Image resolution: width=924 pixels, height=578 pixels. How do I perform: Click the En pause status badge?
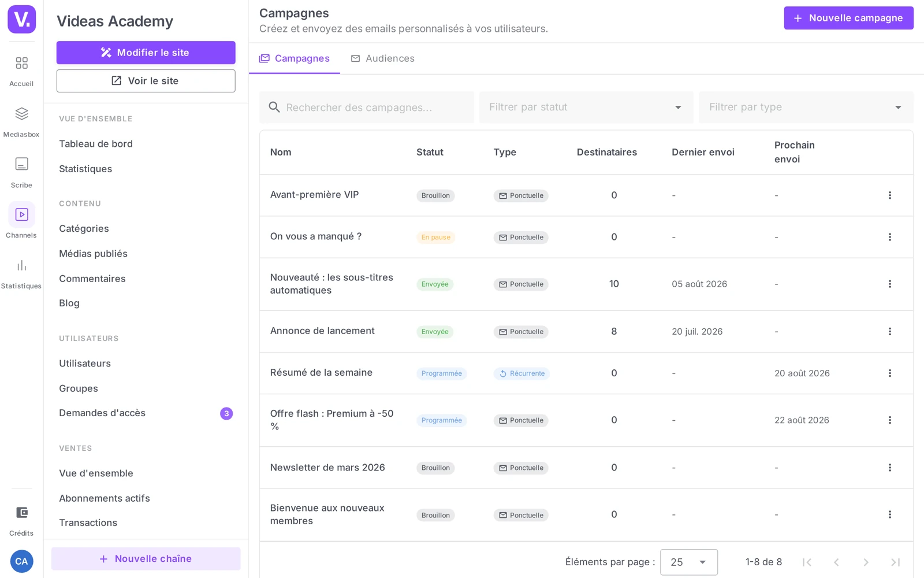(436, 237)
